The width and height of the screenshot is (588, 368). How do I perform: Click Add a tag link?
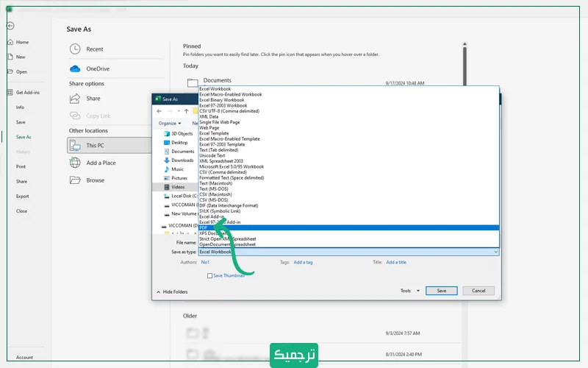[303, 263]
